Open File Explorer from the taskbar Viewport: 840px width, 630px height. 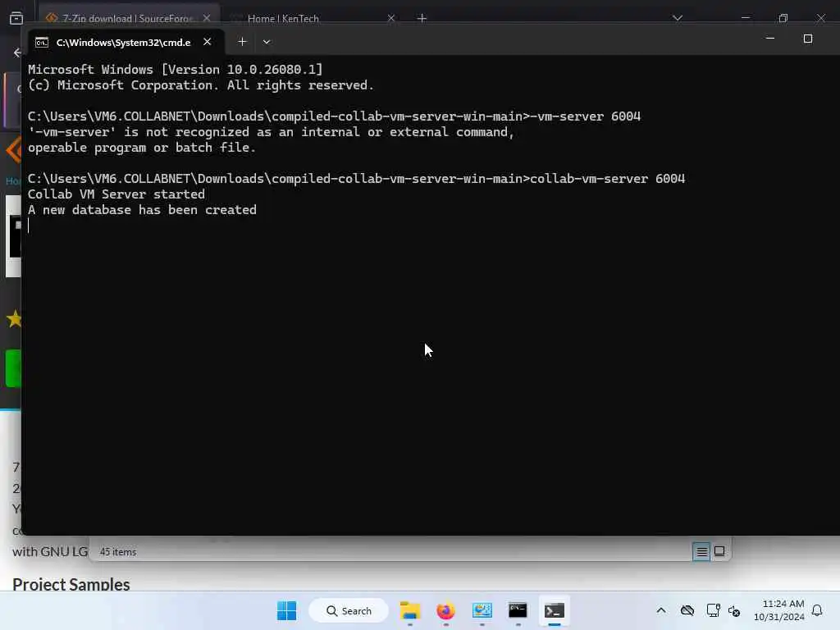click(410, 610)
